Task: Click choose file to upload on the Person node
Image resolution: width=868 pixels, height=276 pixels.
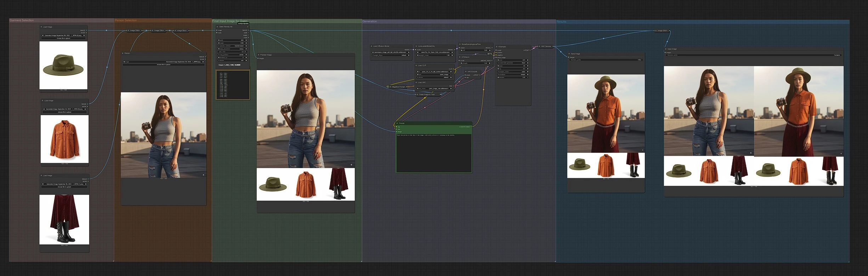Action: click(164, 65)
